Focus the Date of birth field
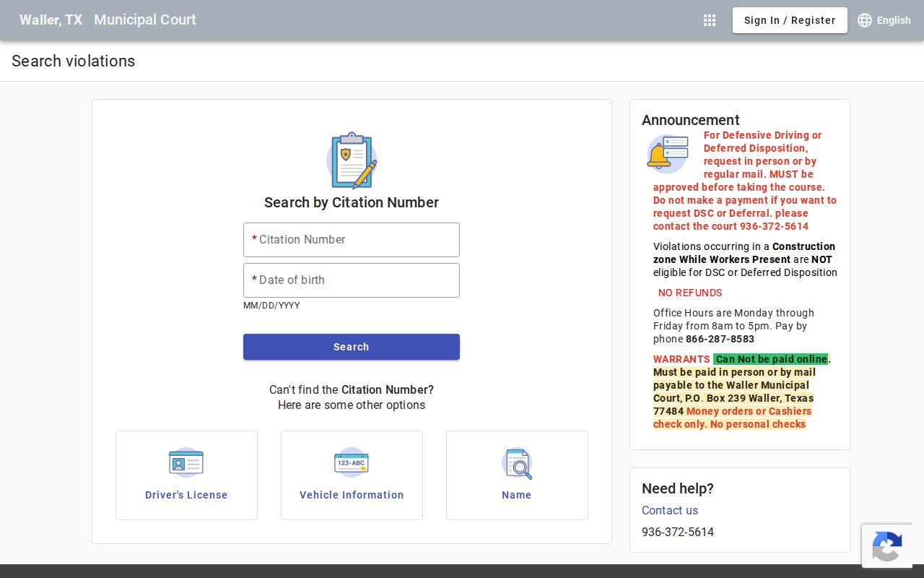This screenshot has width=924, height=578. 352,280
